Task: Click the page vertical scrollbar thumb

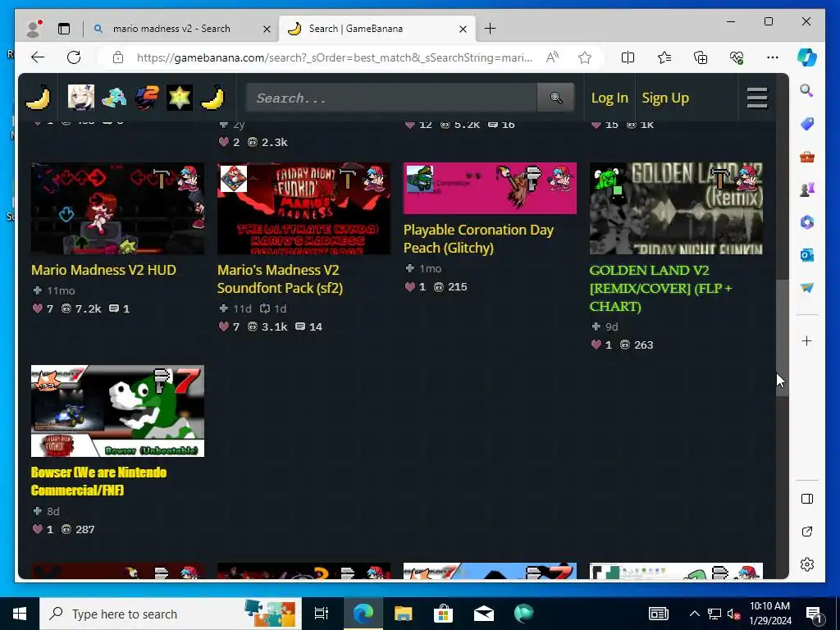Action: [x=782, y=337]
